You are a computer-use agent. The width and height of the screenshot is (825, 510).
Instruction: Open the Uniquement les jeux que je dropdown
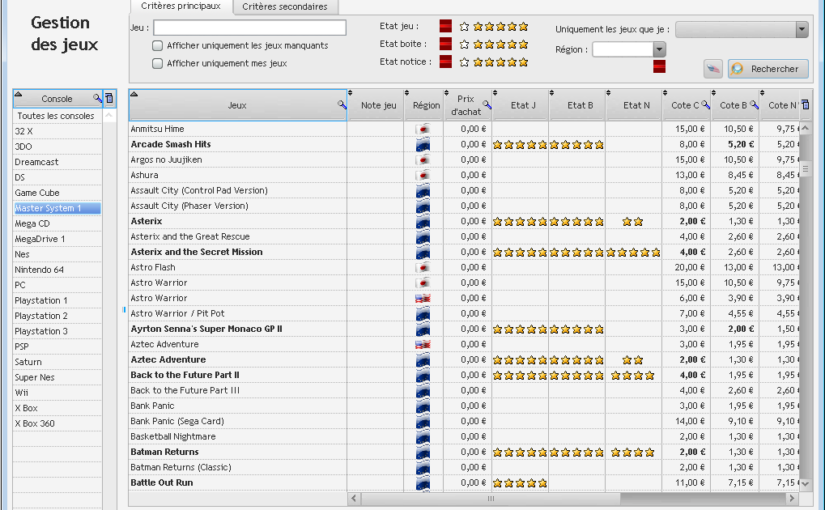coord(802,29)
